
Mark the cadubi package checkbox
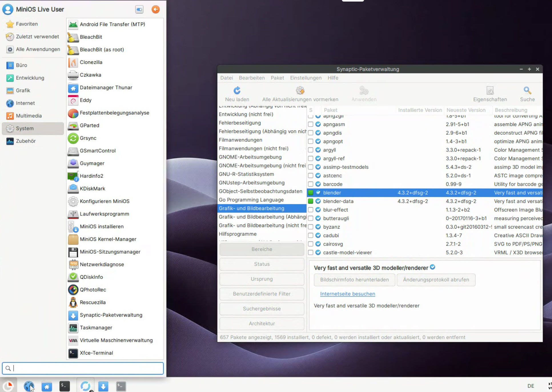point(310,235)
